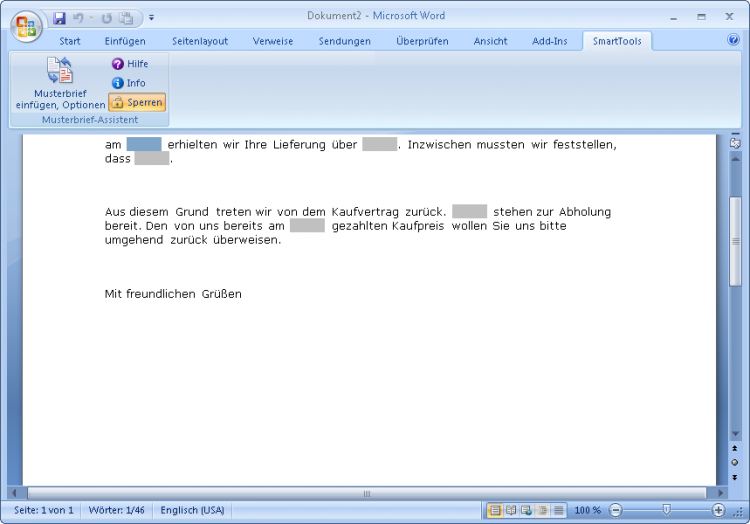The width and height of the screenshot is (750, 524).
Task: Click the Office button orb
Action: point(26,27)
